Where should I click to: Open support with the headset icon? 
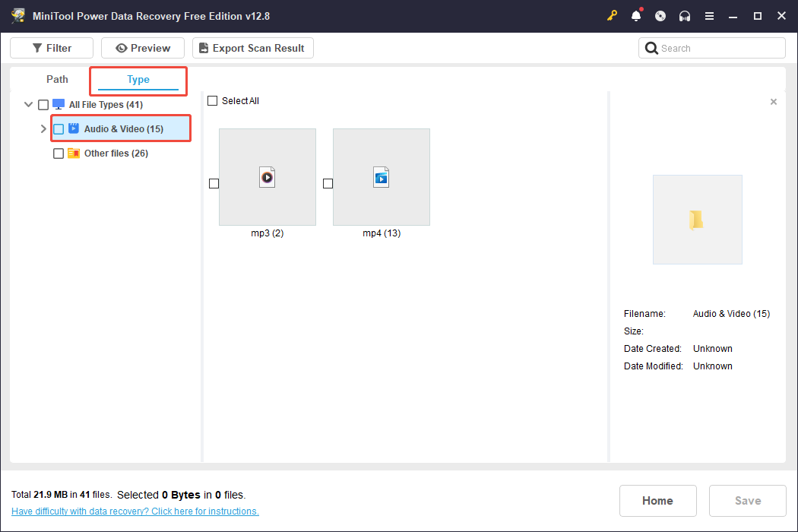tap(685, 15)
